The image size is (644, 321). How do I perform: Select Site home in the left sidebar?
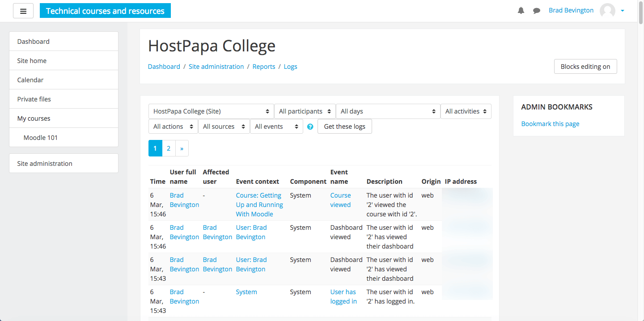[64, 60]
